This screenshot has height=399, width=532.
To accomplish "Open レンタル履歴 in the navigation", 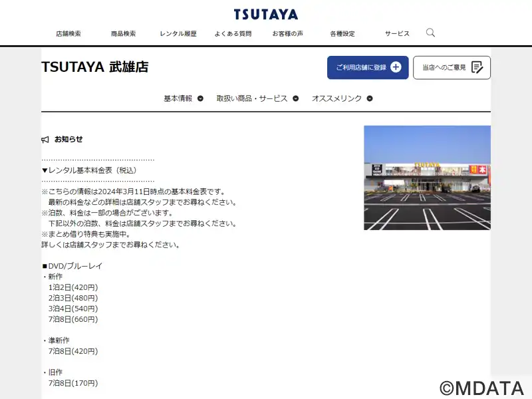I will tap(178, 34).
